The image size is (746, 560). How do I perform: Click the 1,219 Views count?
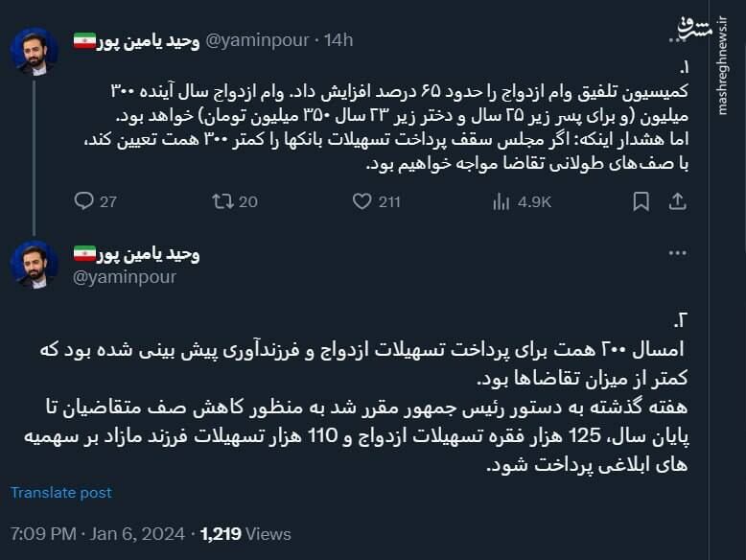245,533
